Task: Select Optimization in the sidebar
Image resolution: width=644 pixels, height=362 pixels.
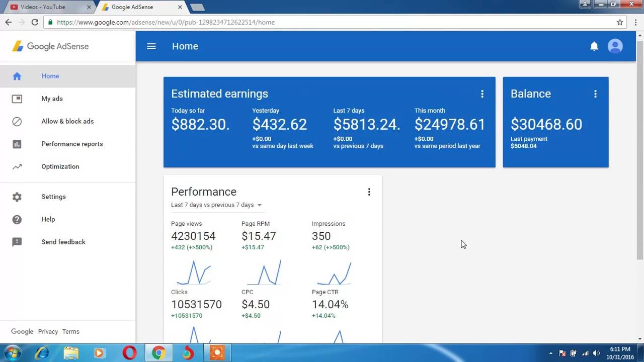Action: (x=60, y=166)
